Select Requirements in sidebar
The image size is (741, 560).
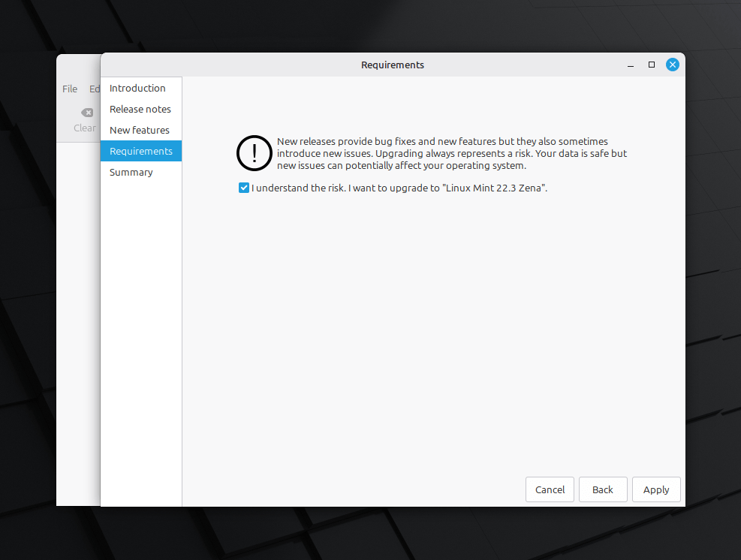pyautogui.click(x=141, y=151)
